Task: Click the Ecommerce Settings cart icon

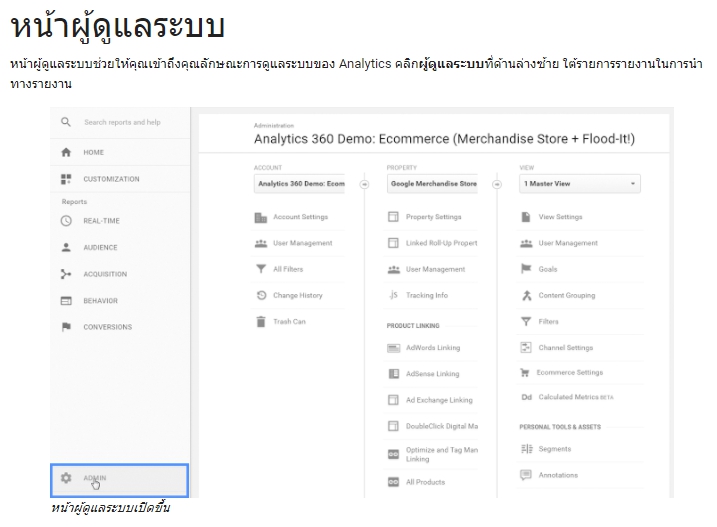Action: tap(524, 372)
